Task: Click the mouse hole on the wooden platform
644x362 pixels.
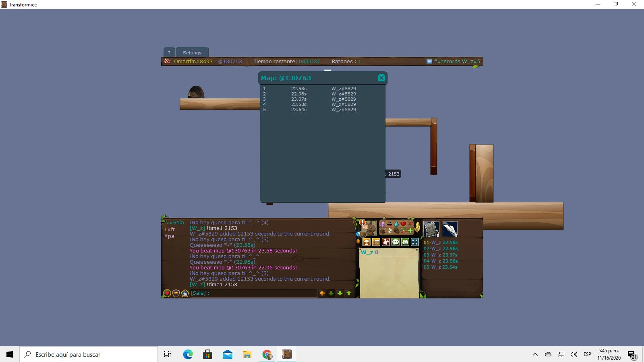Action: [196, 92]
